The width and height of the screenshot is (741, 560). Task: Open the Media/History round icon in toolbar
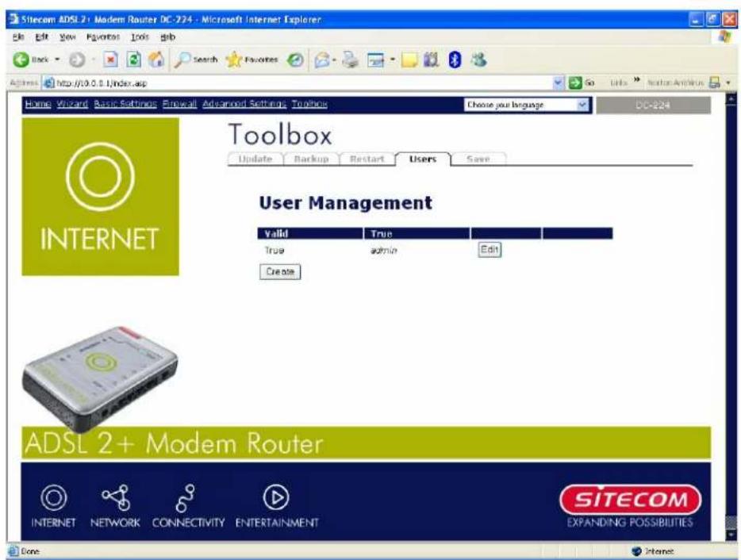296,60
